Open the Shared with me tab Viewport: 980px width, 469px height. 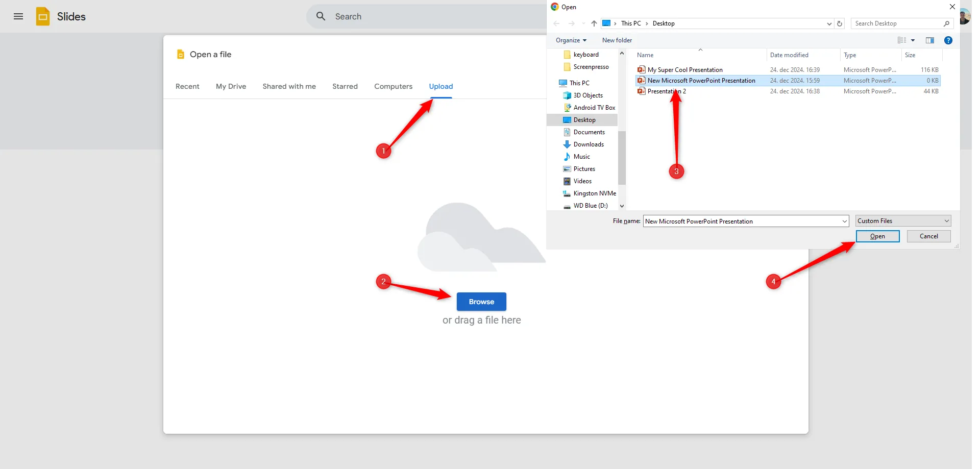tap(289, 86)
